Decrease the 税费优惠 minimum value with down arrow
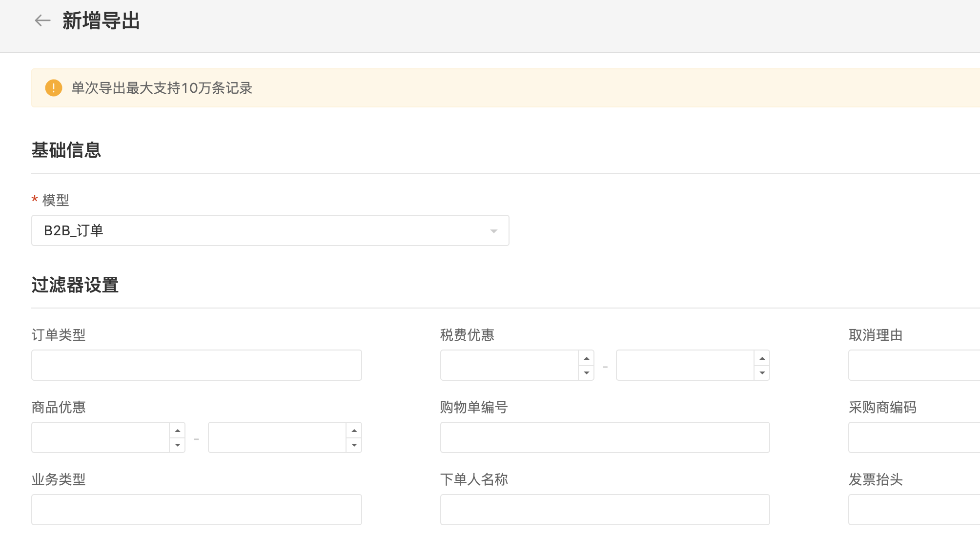 click(x=586, y=372)
